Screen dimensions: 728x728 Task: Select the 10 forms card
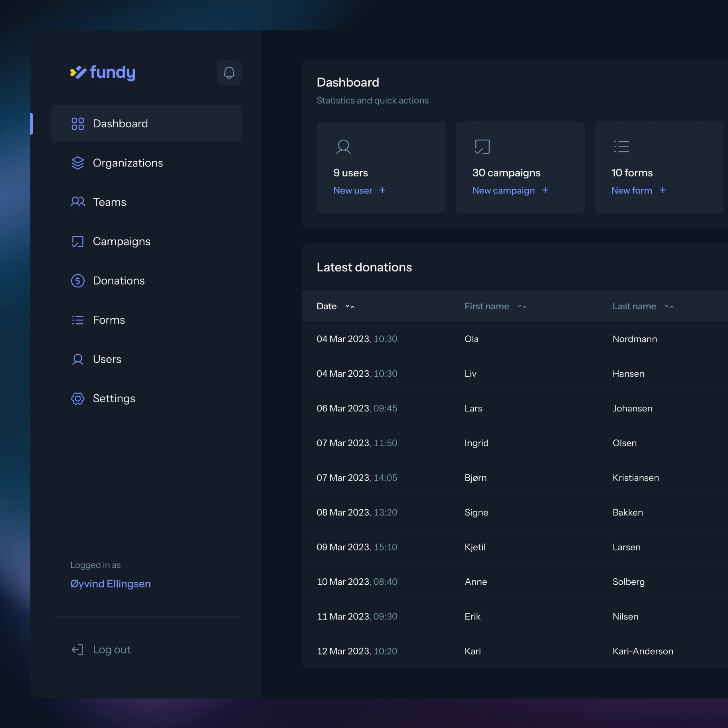[659, 167]
